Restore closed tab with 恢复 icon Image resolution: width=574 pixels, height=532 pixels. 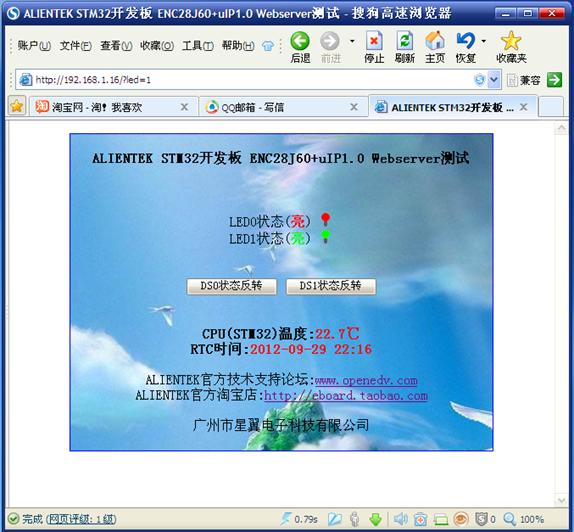(465, 41)
